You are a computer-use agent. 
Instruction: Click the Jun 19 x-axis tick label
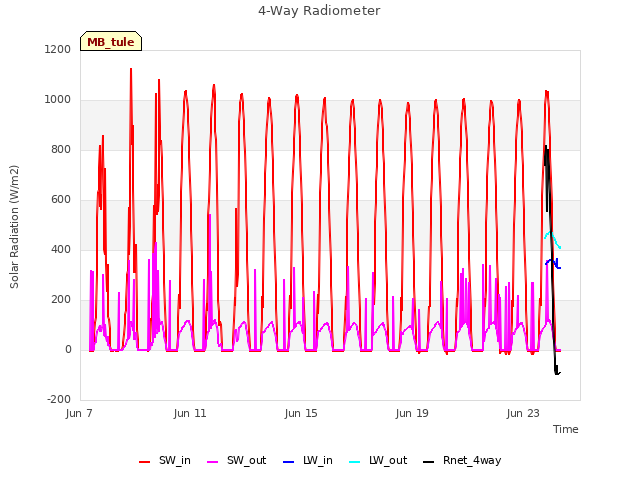coord(412,413)
